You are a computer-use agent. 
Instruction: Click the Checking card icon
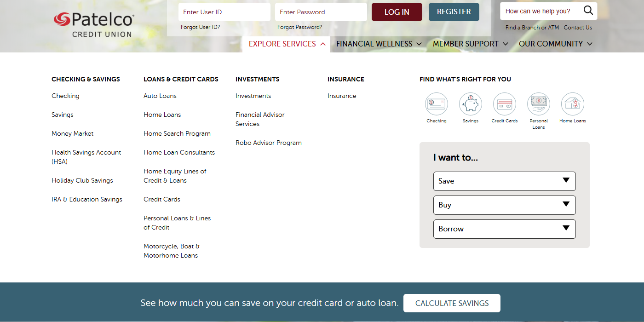pos(436,104)
